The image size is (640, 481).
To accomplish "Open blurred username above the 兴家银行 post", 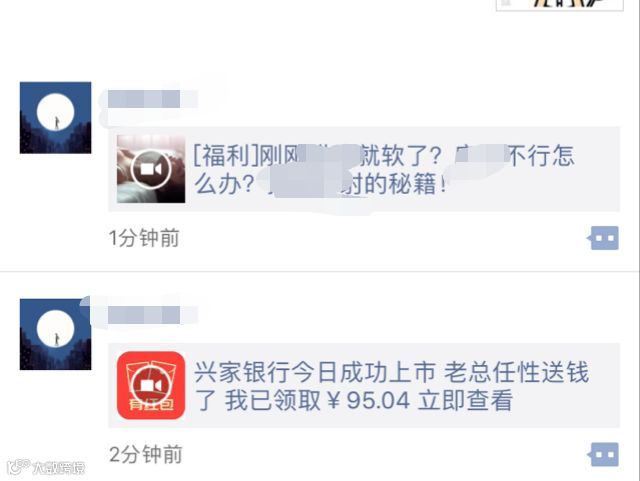I will tap(152, 315).
